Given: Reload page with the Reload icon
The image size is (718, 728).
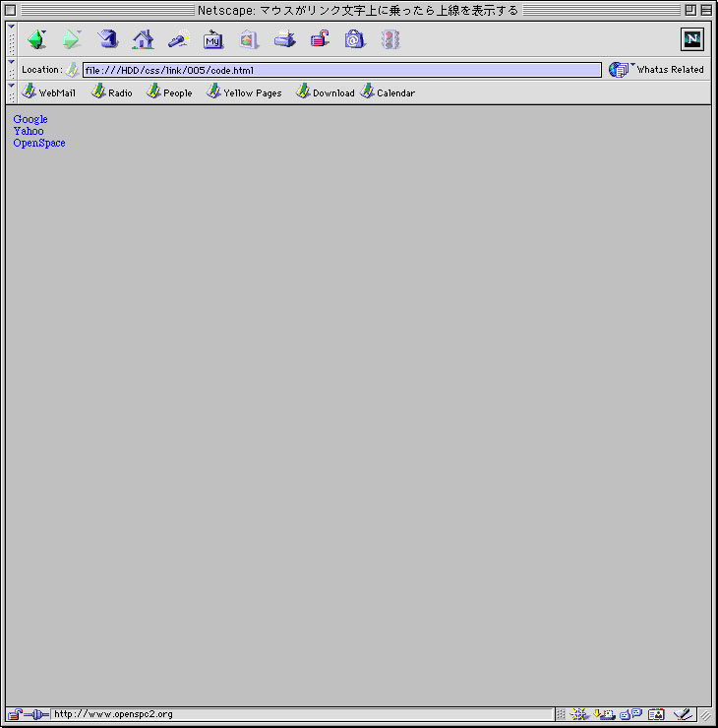Looking at the screenshot, I should tap(107, 39).
